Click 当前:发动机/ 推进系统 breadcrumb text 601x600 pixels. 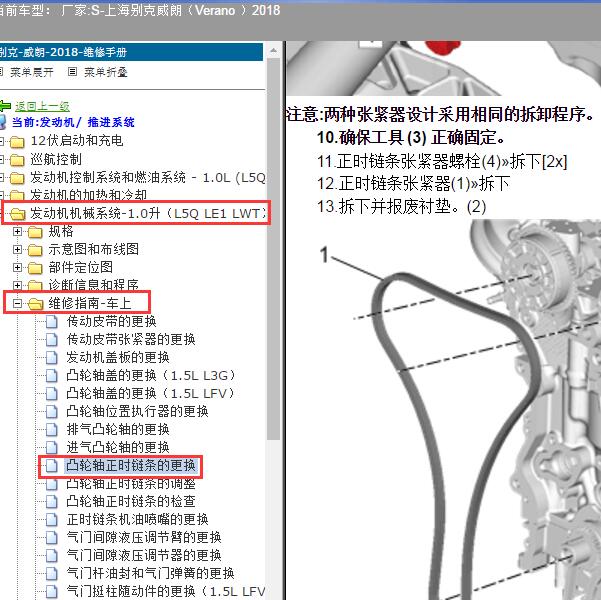(73, 122)
